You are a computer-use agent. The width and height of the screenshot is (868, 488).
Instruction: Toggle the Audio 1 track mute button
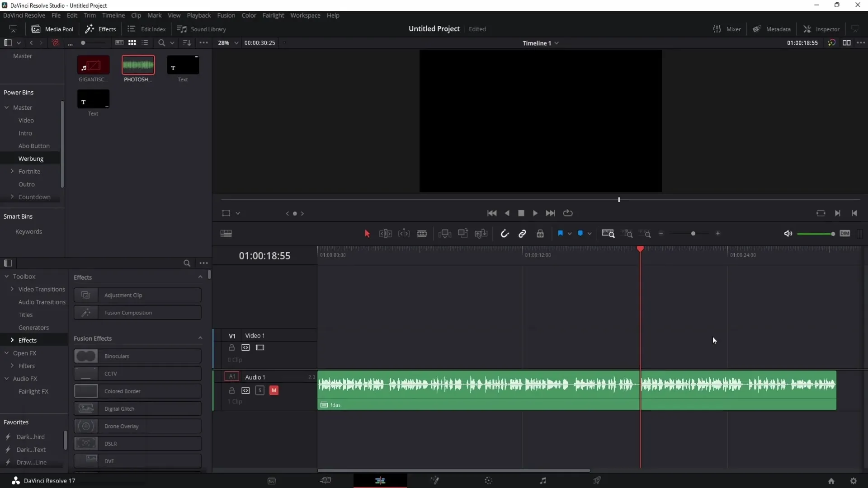(x=274, y=390)
